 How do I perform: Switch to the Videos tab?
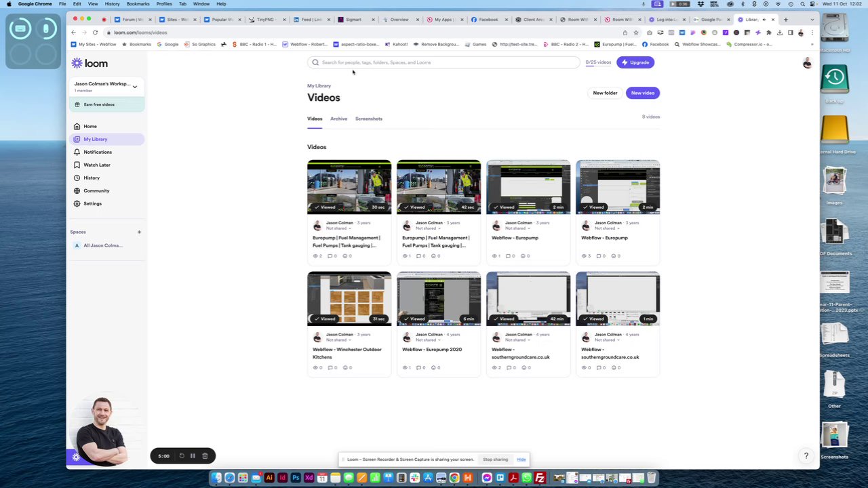click(x=315, y=119)
